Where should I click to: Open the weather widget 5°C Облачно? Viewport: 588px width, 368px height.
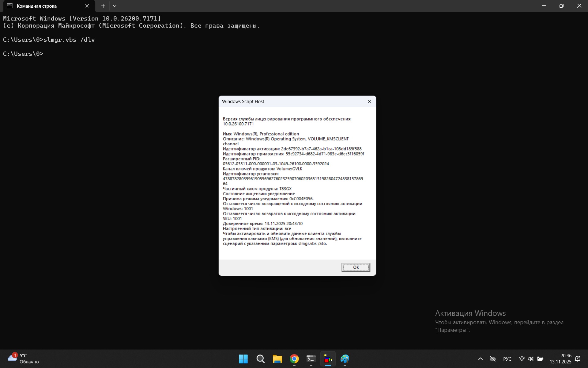(x=24, y=359)
